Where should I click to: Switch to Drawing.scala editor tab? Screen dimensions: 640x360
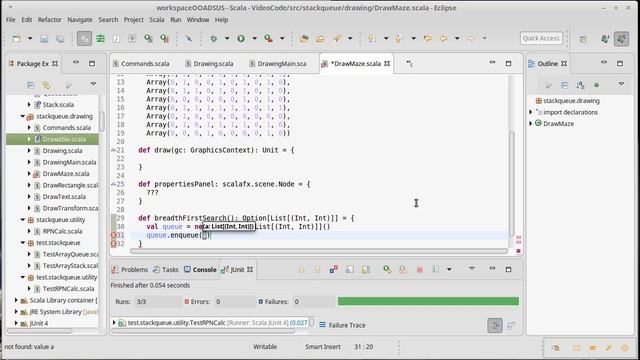(209, 64)
